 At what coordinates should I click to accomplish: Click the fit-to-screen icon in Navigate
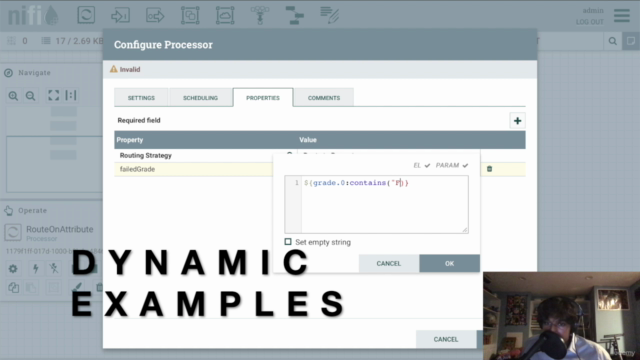pos(53,96)
